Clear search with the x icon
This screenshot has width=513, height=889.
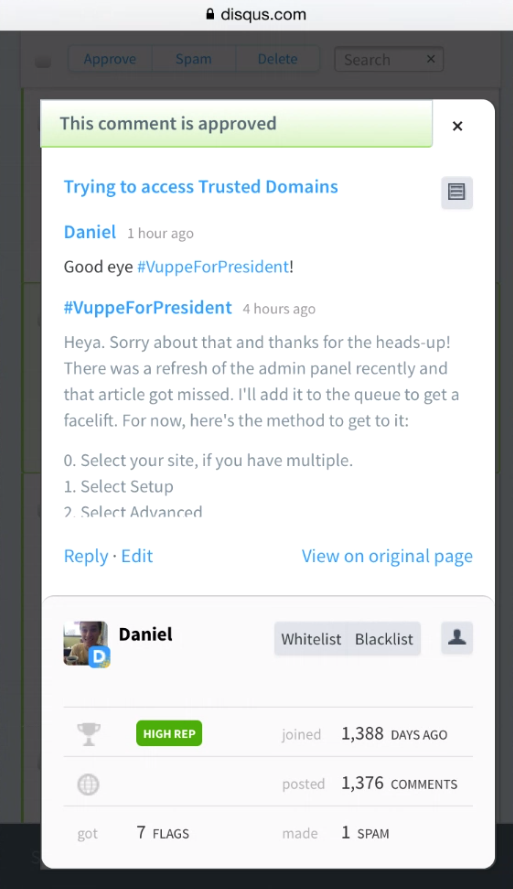click(x=431, y=59)
